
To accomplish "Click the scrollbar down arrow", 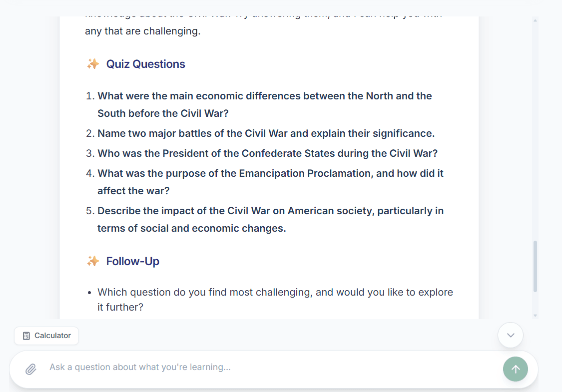I will (535, 316).
